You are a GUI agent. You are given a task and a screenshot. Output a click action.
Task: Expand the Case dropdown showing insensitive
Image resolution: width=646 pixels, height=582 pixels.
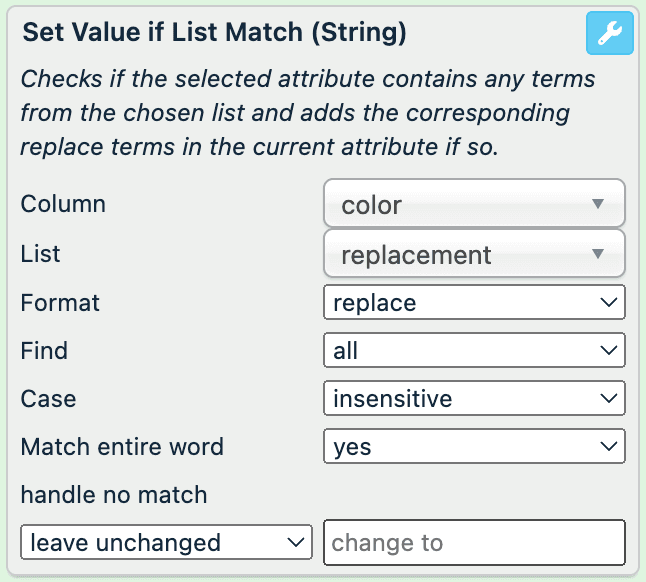pyautogui.click(x=474, y=399)
